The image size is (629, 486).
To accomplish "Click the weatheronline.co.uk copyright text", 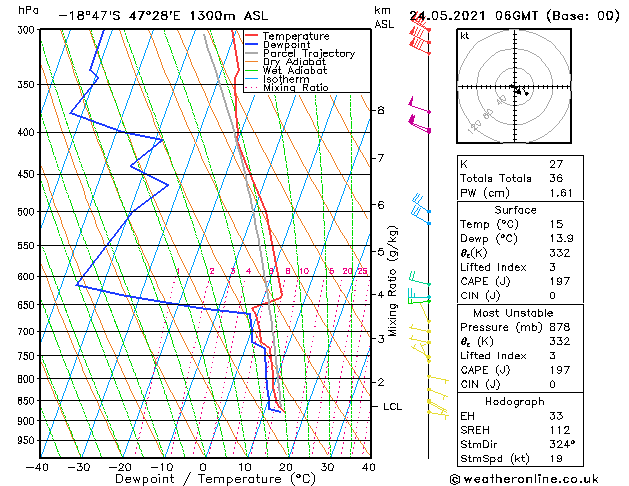I will (x=524, y=479).
